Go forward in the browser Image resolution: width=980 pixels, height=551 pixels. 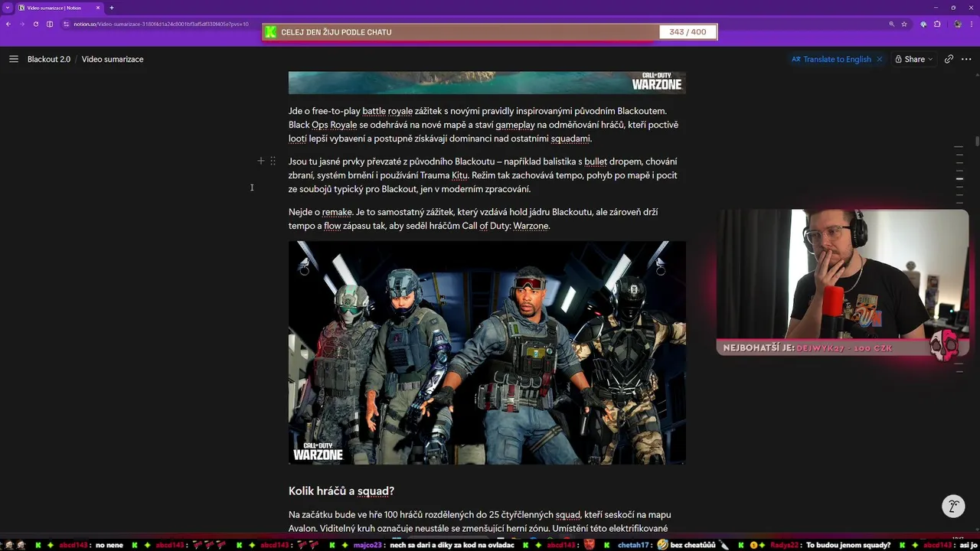(x=21, y=24)
